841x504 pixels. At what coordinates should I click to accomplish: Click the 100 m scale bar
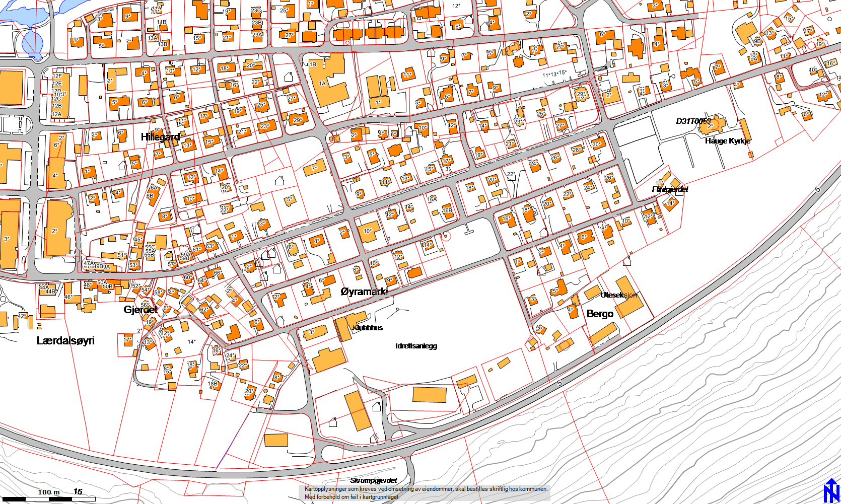point(48,499)
